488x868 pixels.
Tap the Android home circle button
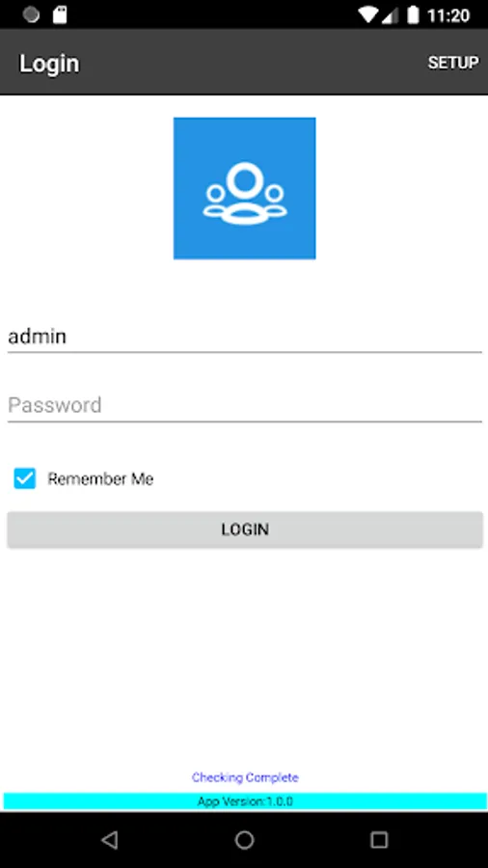pos(244,840)
